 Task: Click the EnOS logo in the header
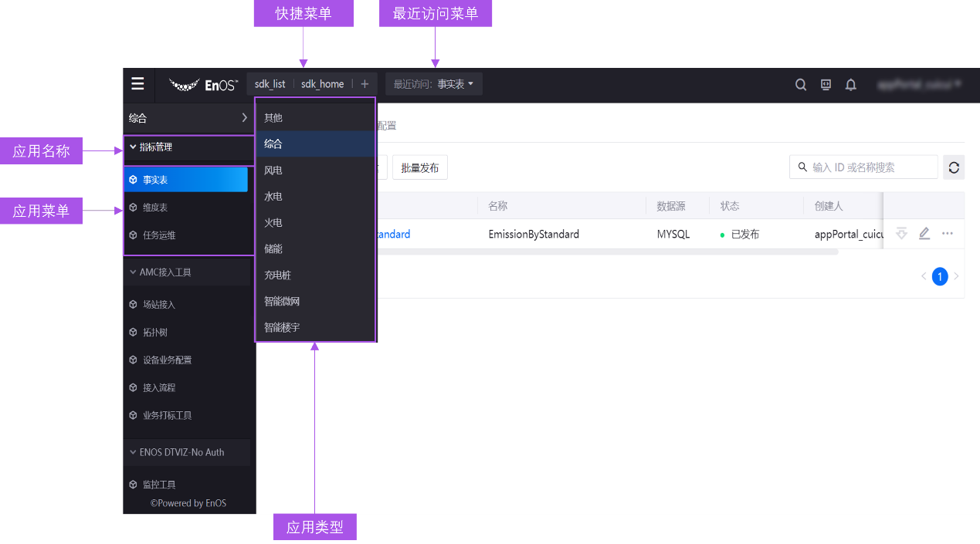[x=203, y=85]
